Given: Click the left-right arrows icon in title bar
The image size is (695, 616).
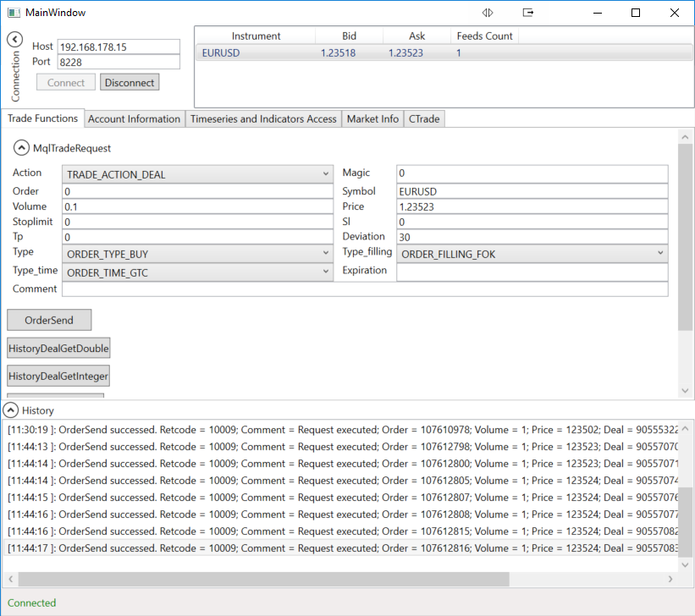Looking at the screenshot, I should tap(488, 13).
